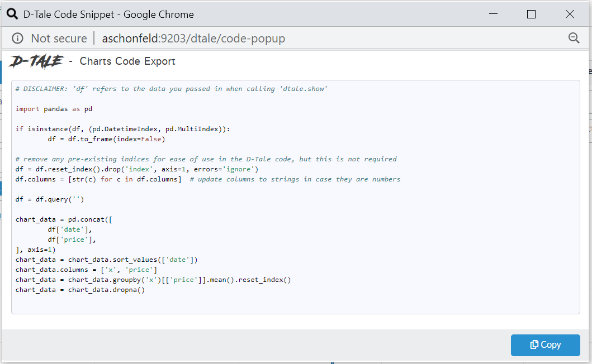Click the 'chart_data.dropna()' line
This screenshot has width=592, height=364.
pos(80,290)
